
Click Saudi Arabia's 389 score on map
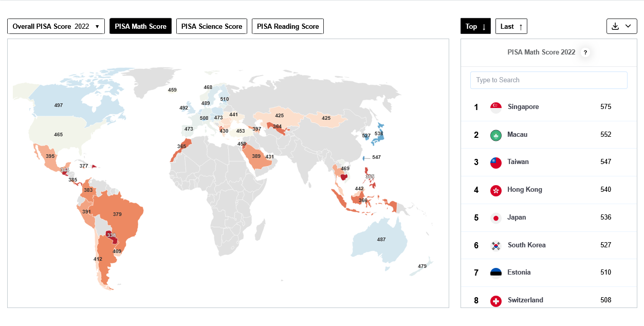click(256, 156)
